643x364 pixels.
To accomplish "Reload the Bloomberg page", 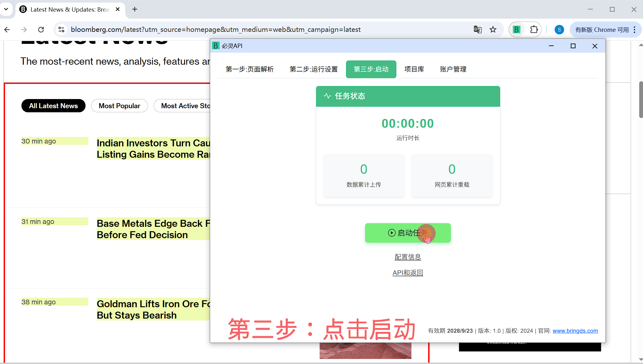I will [41, 30].
